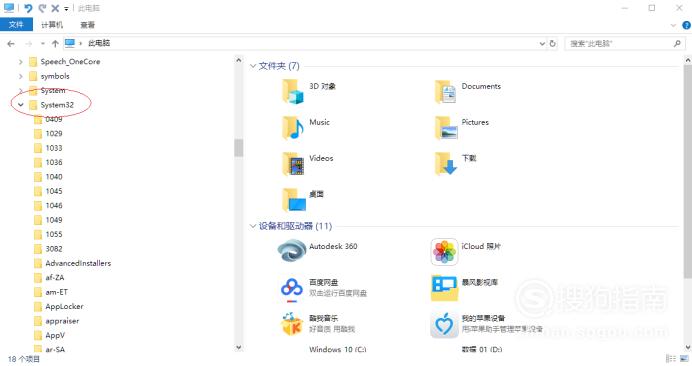This screenshot has height=366, width=692.
Task: Click the navigation pane scrollbar thumb
Action: coord(239,148)
